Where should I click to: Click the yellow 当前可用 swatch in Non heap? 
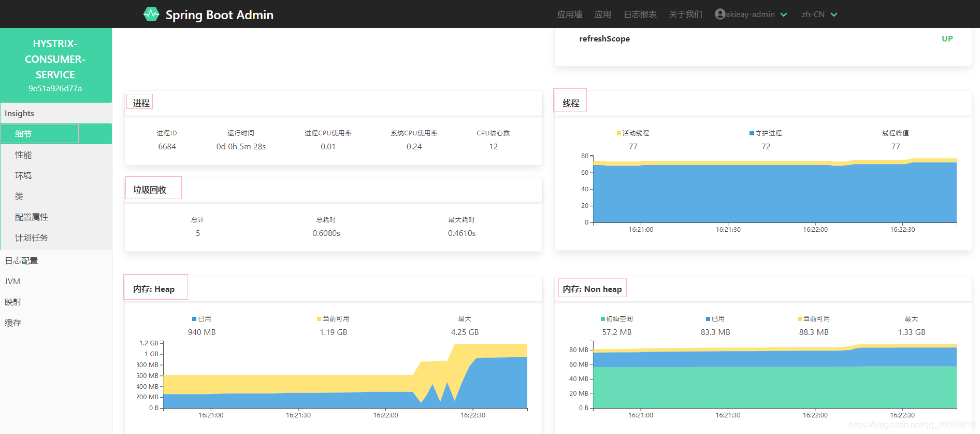[x=800, y=319]
